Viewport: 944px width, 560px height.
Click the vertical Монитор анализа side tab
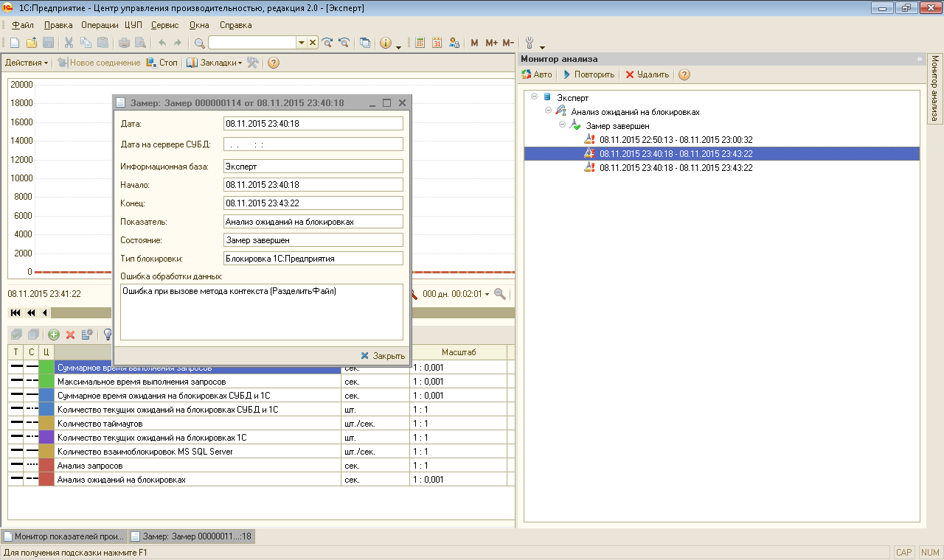(934, 88)
